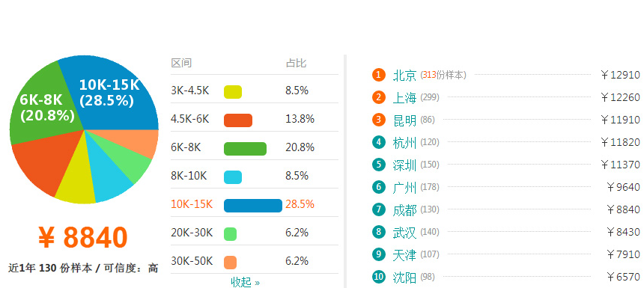Click the orange rank 1 badge for 北京
Image resolution: width=644 pixels, height=288 pixels.
click(x=379, y=75)
